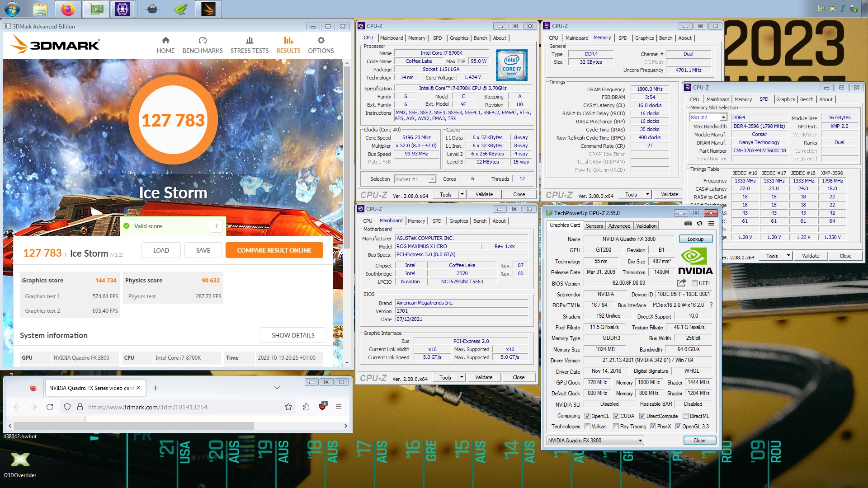Switch to the Sensors tab in GPU-Z
This screenshot has width=868, height=488.
pos(594,226)
